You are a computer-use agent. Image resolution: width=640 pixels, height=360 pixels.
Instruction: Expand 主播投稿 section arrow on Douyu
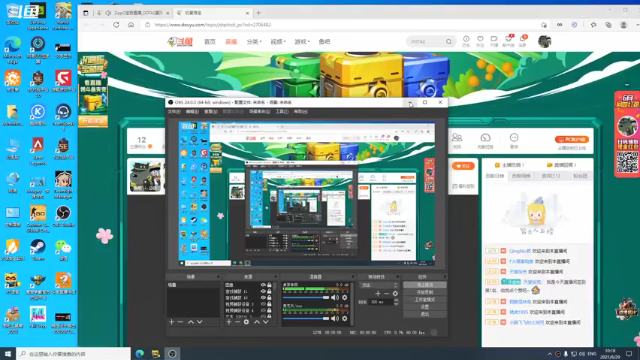[523, 165]
